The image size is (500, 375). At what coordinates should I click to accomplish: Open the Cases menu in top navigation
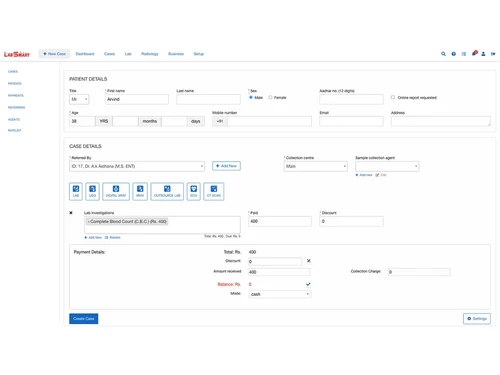(x=109, y=54)
